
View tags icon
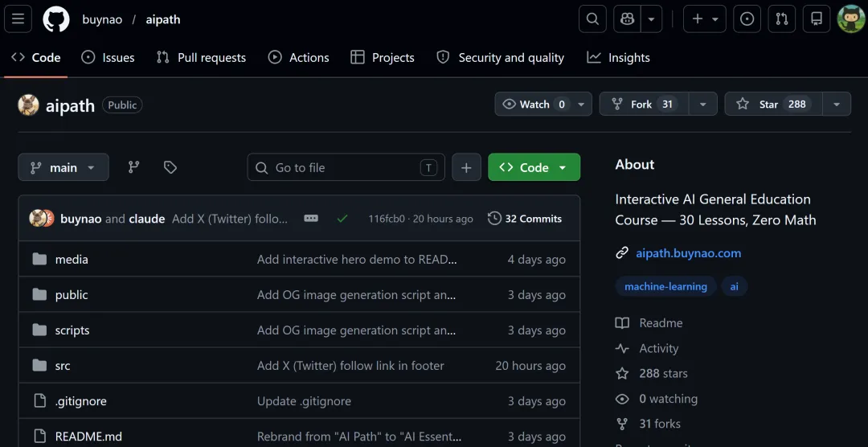170,167
